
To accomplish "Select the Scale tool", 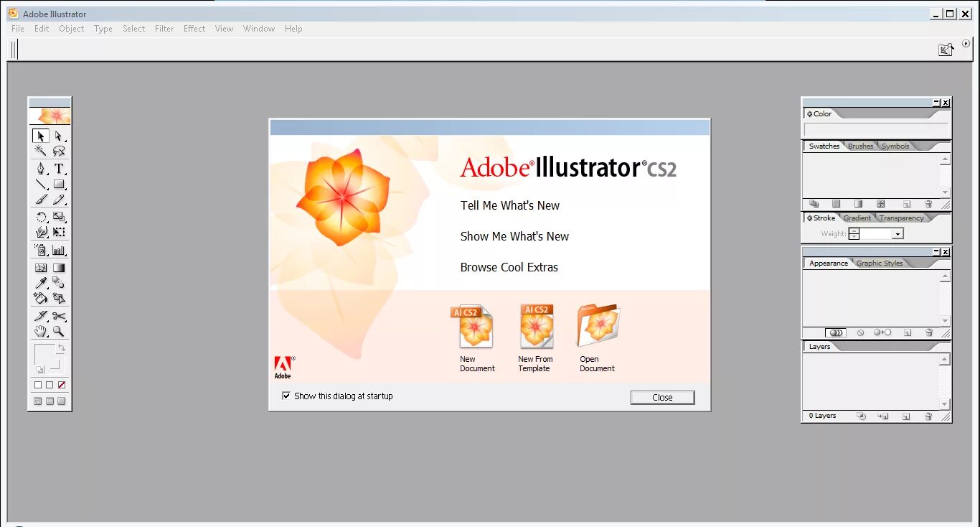I will [59, 217].
